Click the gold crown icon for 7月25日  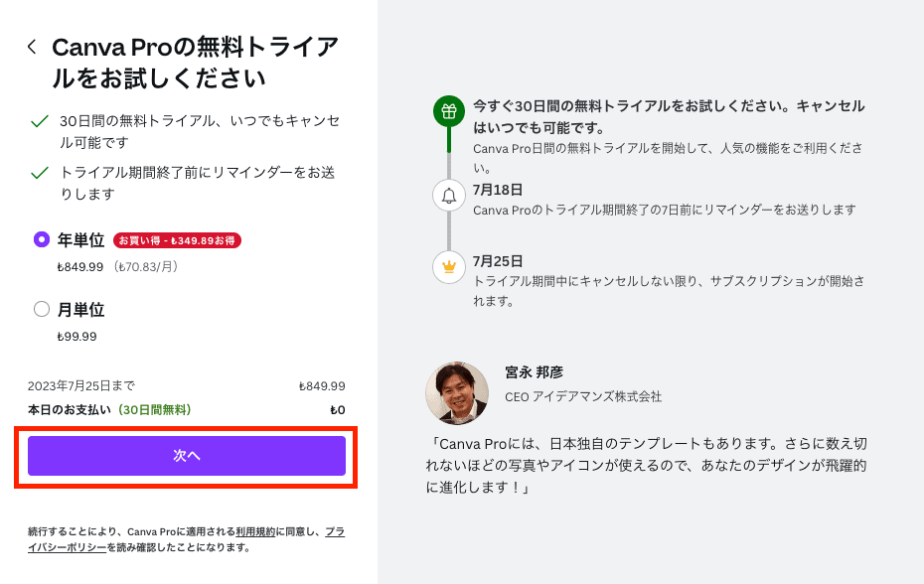[x=449, y=267]
